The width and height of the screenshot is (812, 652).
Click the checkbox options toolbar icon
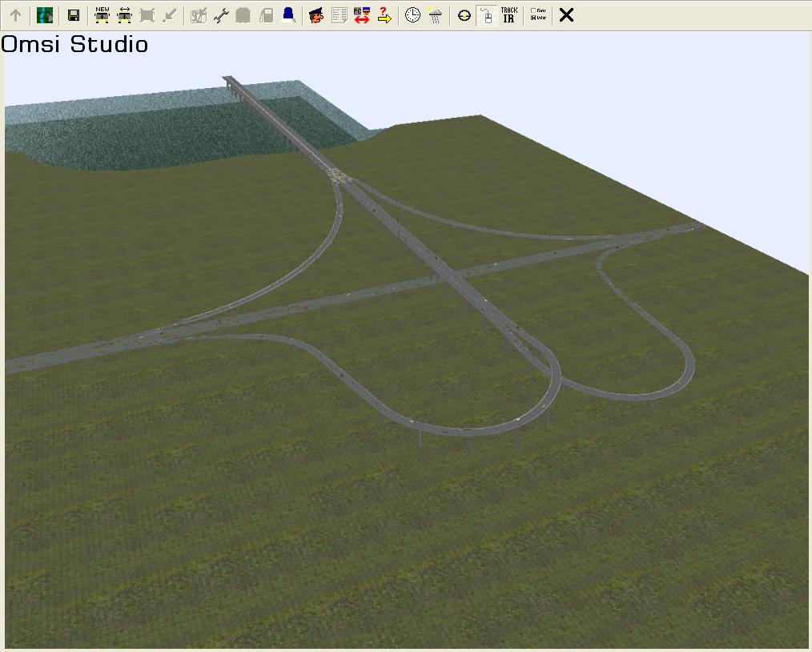click(x=538, y=15)
